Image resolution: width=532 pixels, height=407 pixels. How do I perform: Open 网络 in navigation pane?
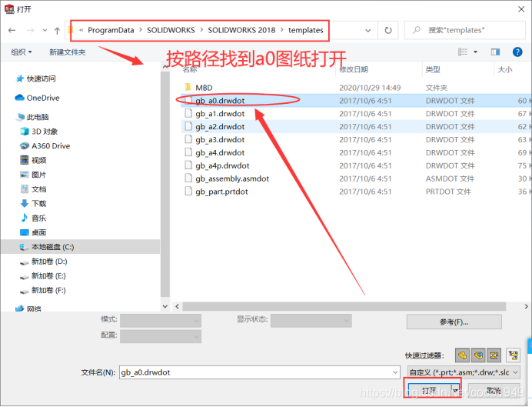coord(34,309)
